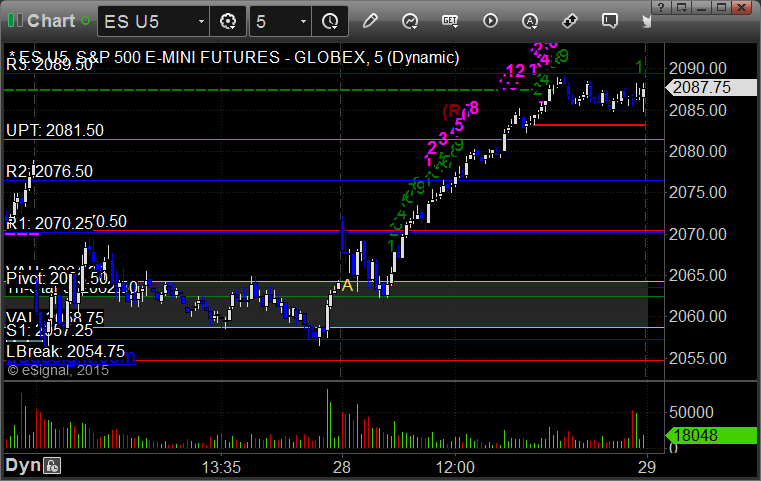The width and height of the screenshot is (761, 481).
Task: Open the interval 5 dropdown arrow
Action: click(x=303, y=21)
